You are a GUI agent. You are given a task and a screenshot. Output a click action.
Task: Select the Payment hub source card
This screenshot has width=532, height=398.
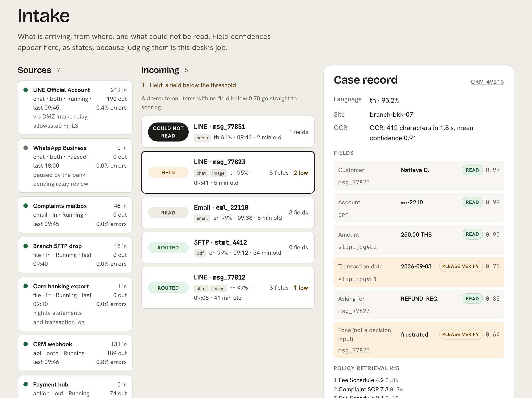pyautogui.click(x=75, y=387)
